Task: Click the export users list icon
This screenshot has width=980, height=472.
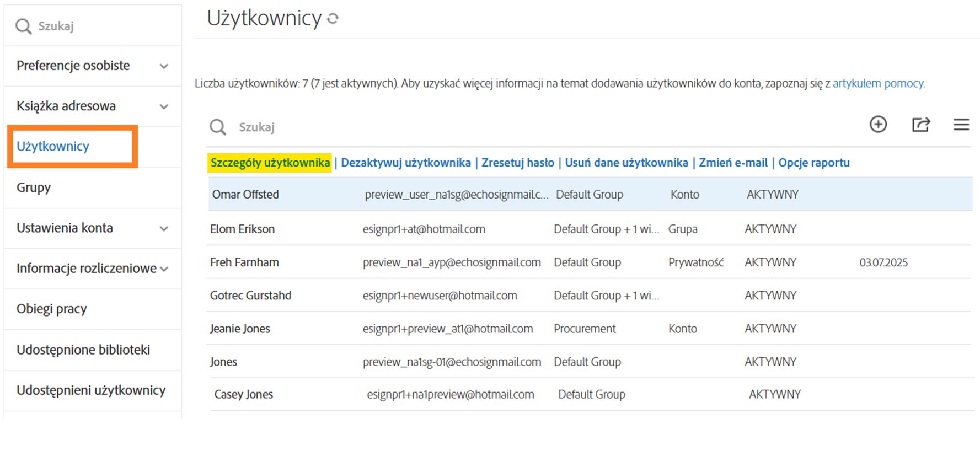Action: point(920,125)
